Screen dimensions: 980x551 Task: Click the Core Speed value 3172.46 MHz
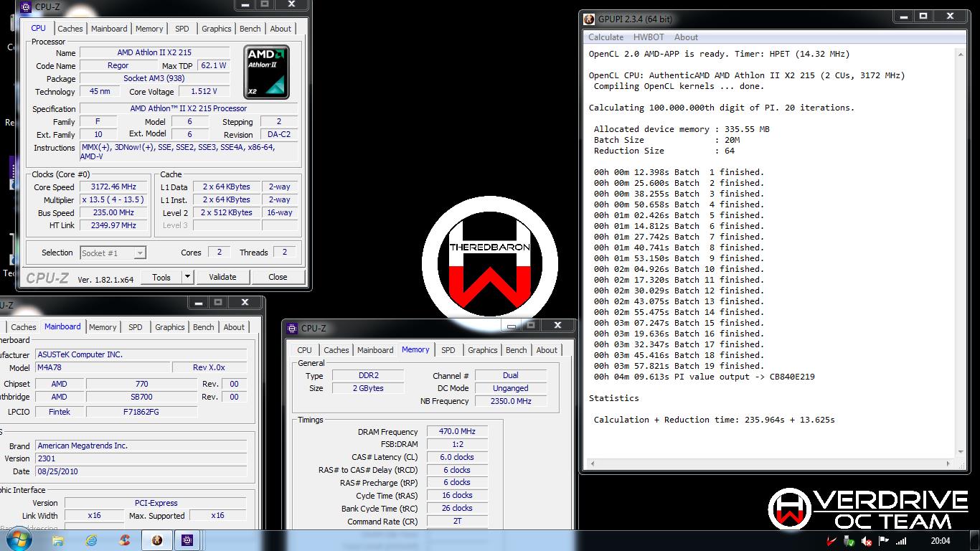click(x=113, y=187)
